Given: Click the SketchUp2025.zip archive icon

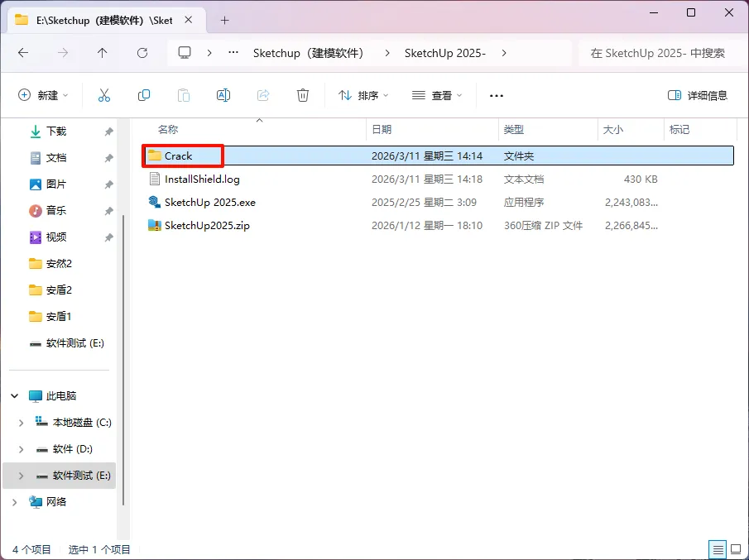Looking at the screenshot, I should tap(154, 225).
